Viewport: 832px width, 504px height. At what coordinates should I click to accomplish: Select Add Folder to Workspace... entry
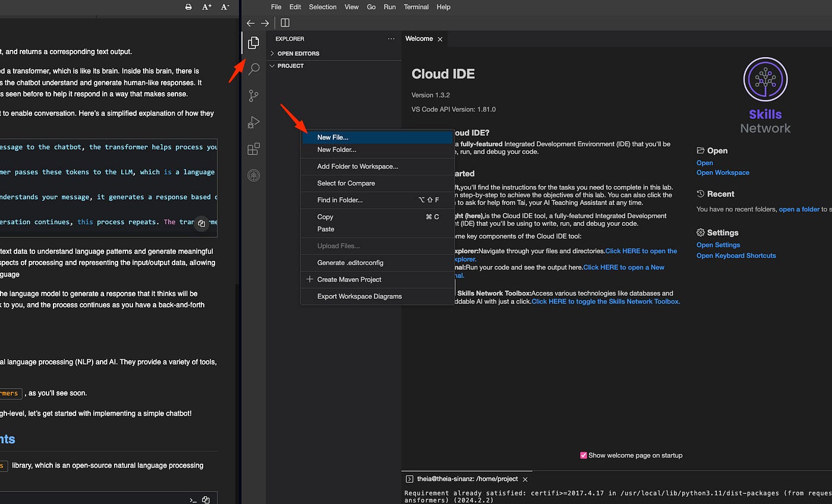point(377,166)
